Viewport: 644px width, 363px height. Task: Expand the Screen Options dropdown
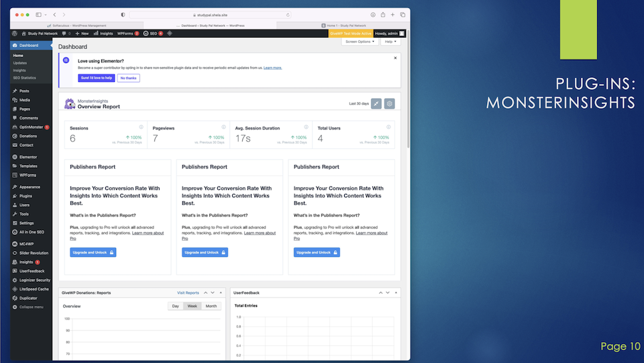pyautogui.click(x=360, y=42)
